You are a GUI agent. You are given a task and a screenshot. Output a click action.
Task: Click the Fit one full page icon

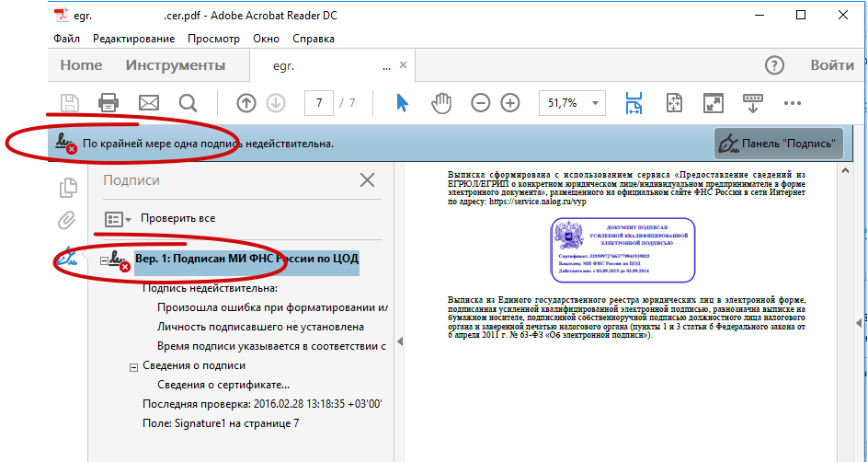(x=674, y=103)
